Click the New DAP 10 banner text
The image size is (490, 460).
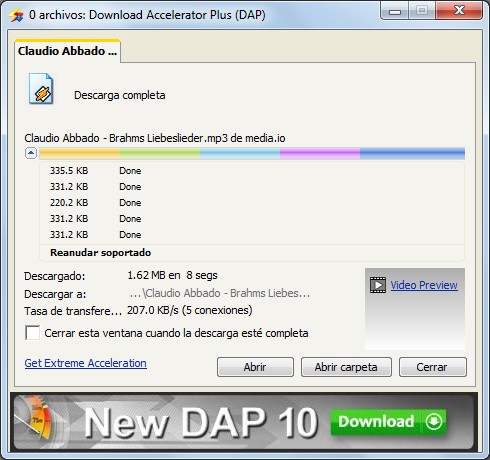point(201,422)
